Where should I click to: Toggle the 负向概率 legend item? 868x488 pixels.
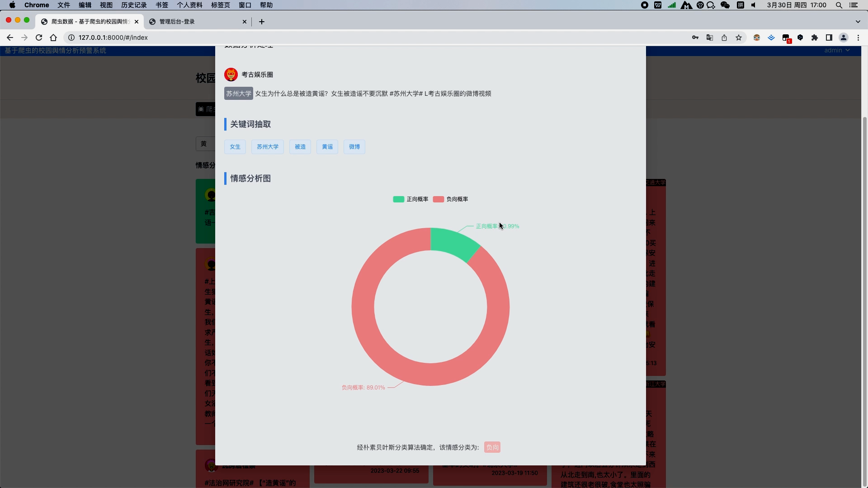pos(450,199)
